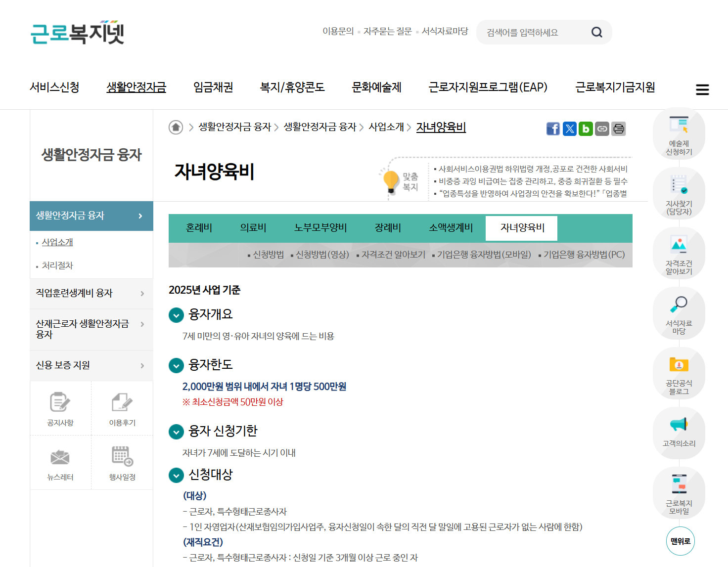Open Naver blog sharing via the b icon
Viewport: 728px width, 567px height.
click(x=586, y=129)
